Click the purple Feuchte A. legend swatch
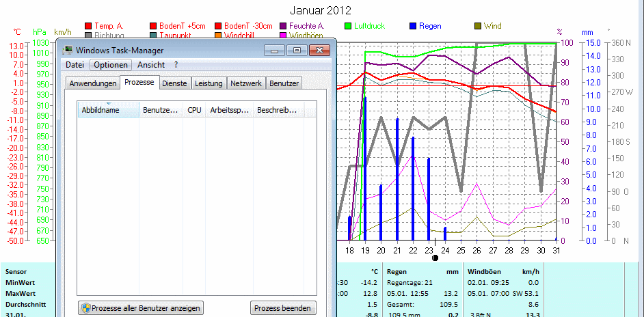Viewport: 644px width, 317px height. coord(282,26)
